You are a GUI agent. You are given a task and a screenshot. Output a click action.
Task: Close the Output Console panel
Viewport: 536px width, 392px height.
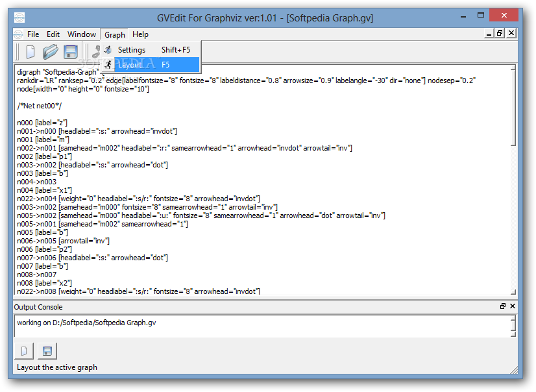coord(513,306)
